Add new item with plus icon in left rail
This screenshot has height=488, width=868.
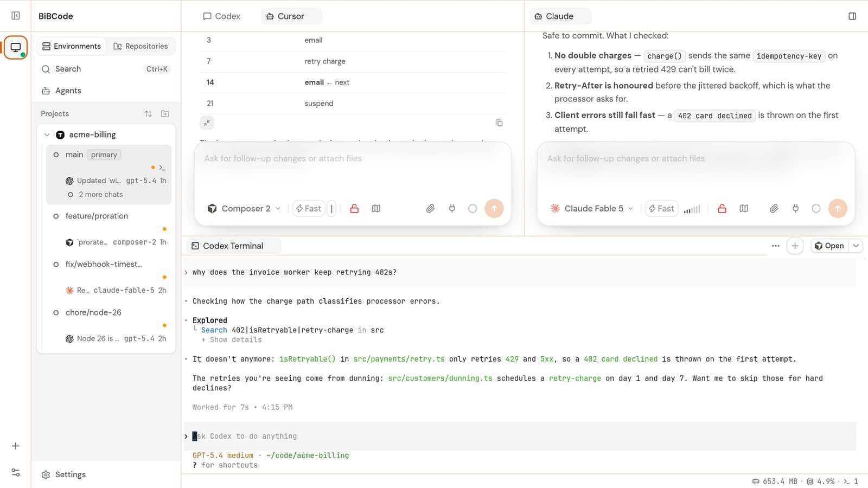pos(16,446)
